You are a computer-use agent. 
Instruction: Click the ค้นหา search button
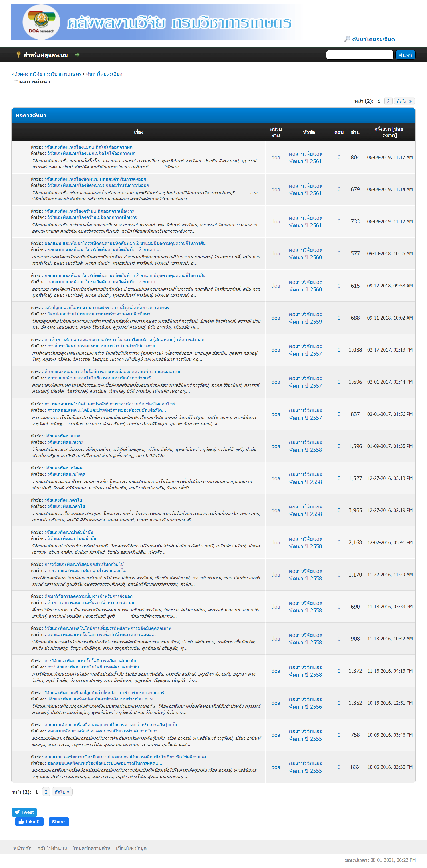(x=405, y=55)
